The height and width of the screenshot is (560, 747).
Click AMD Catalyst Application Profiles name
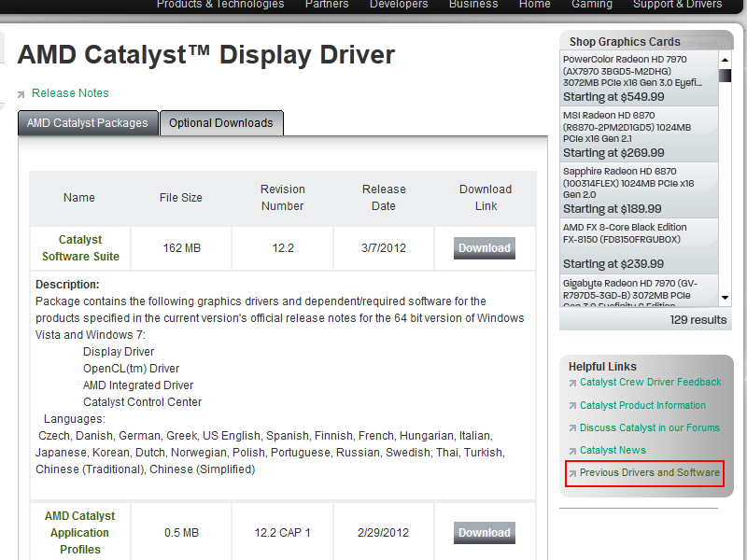coord(80,532)
